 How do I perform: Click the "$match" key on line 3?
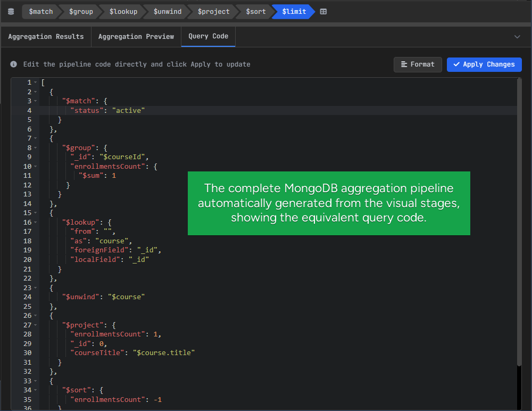coord(78,101)
